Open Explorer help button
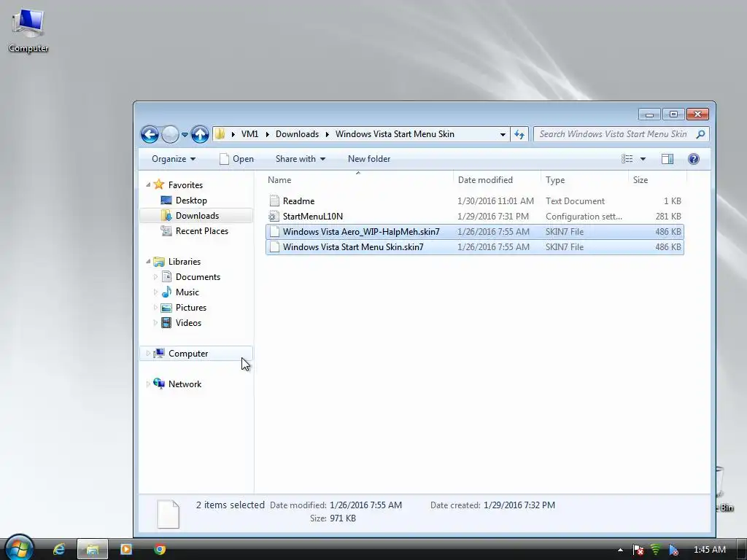 click(694, 159)
